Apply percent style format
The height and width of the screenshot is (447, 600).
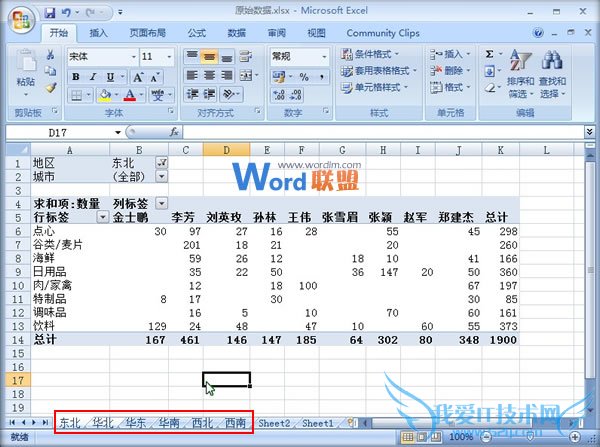coord(304,77)
